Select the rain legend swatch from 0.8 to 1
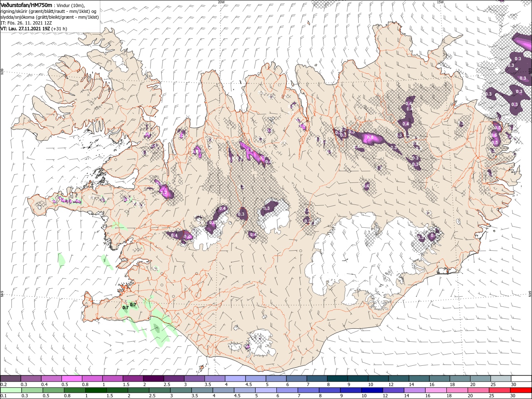 pyautogui.click(x=75, y=390)
